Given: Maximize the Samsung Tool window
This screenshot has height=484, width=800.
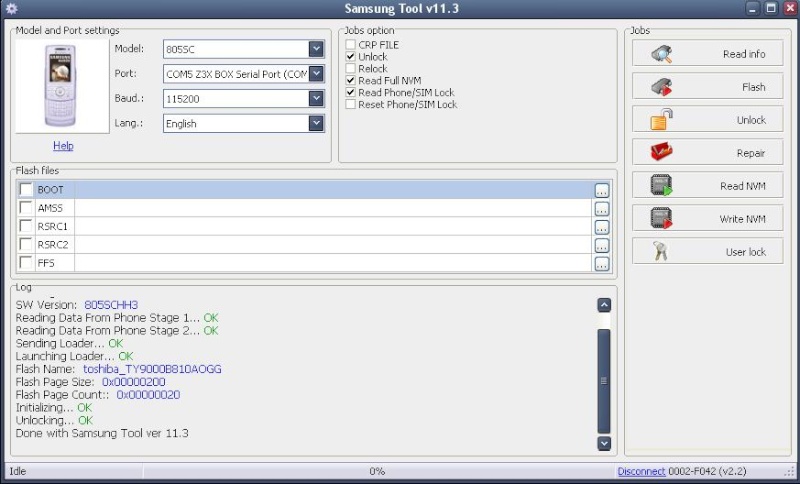Looking at the screenshot, I should tap(771, 8).
